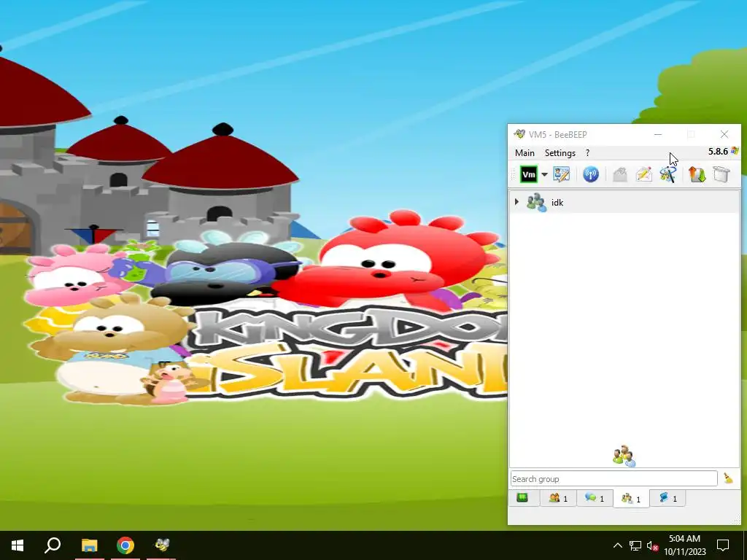Click the network tray icon
747x560 pixels.
point(635,545)
